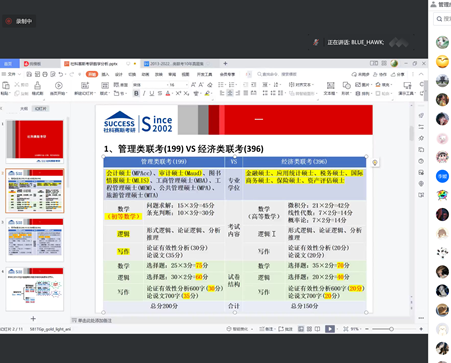This screenshot has height=363, width=451.
Task: Click the font color A icon
Action: tap(168, 94)
